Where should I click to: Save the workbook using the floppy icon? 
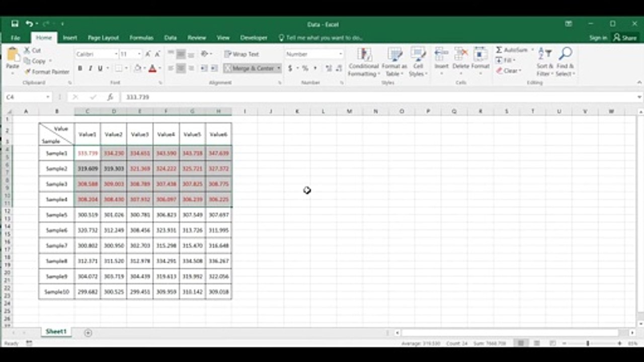(x=15, y=24)
